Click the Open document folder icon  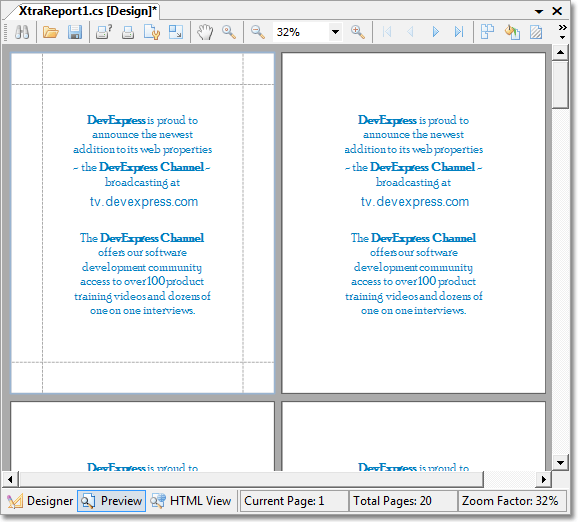click(51, 32)
